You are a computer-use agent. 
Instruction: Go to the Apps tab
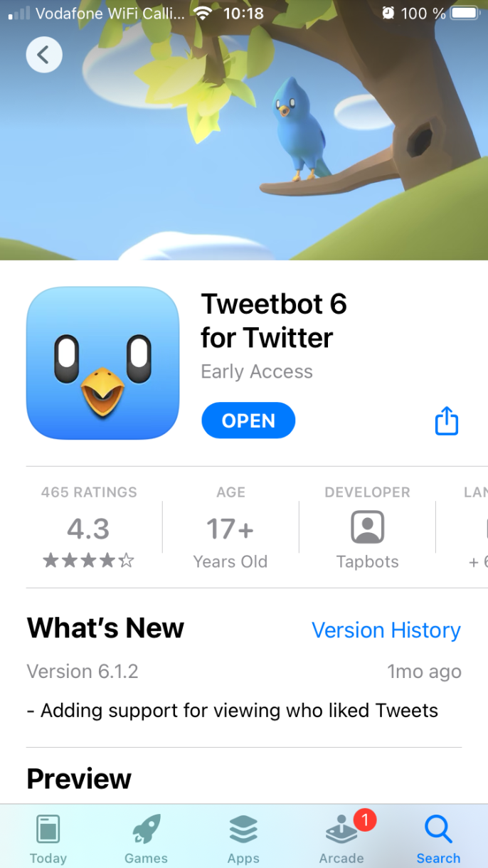243,839
